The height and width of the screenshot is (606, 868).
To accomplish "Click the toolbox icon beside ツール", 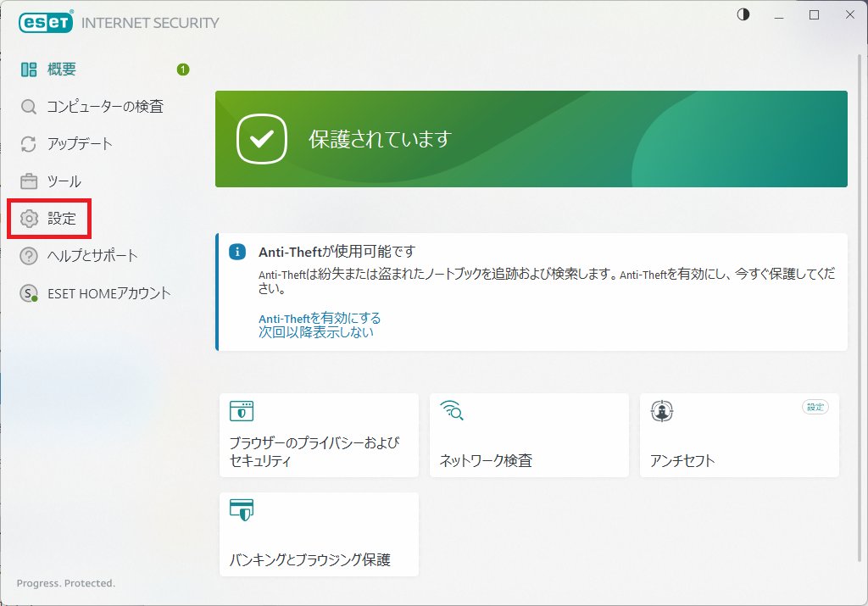I will (29, 181).
